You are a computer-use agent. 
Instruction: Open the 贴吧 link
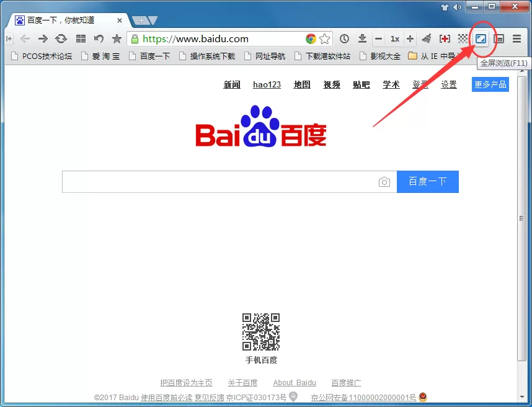coord(361,84)
